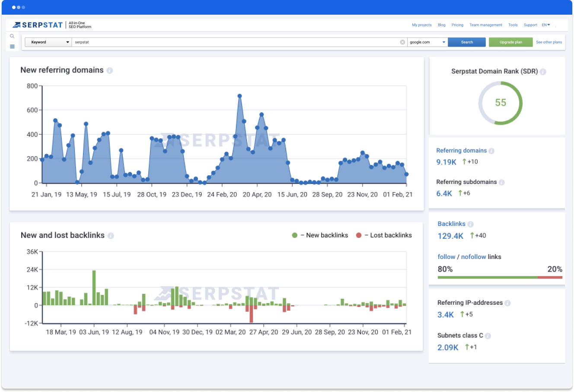Open Team management in top menu
This screenshot has height=392, width=574.
(486, 25)
